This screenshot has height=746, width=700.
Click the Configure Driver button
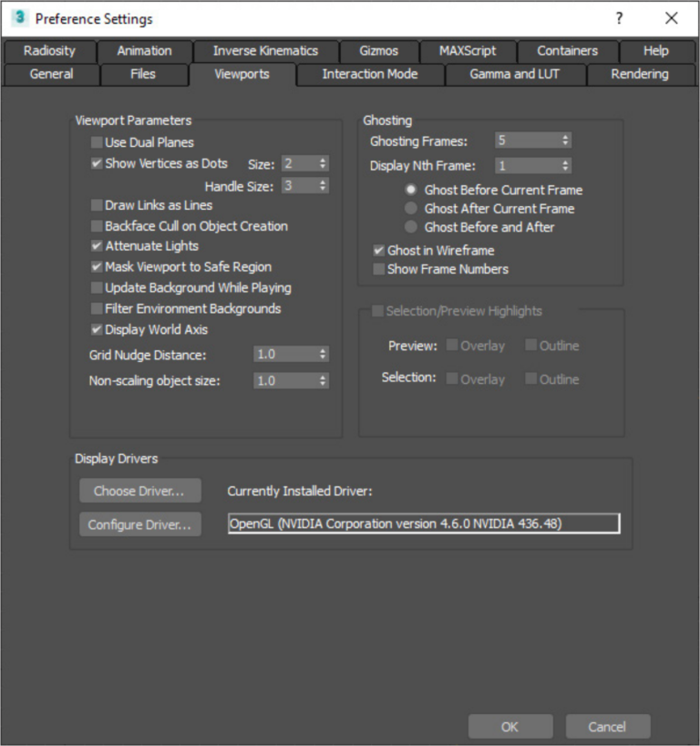(140, 524)
